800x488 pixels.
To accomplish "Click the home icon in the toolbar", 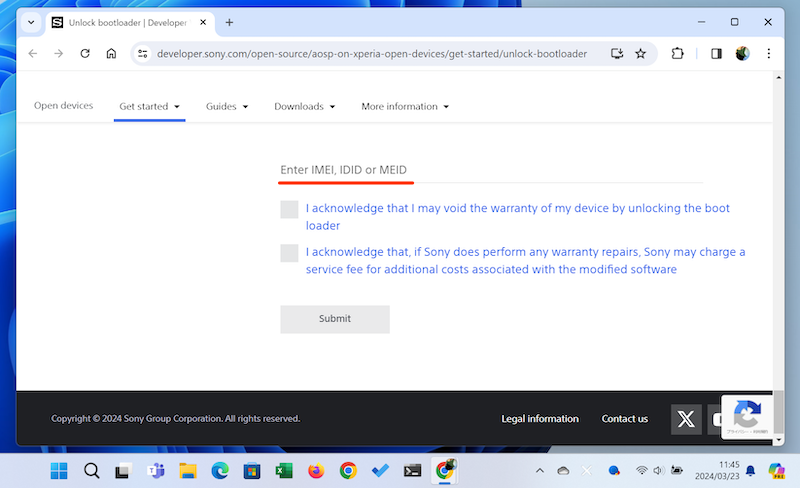I will pyautogui.click(x=111, y=53).
